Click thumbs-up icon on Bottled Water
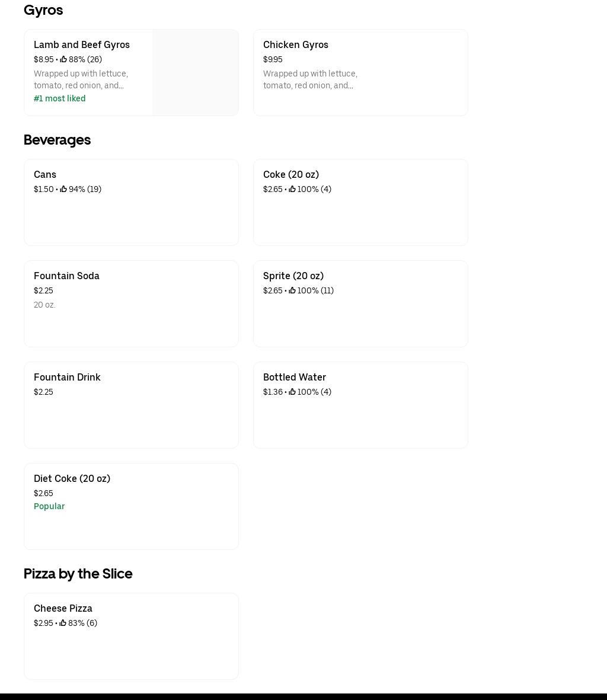The height and width of the screenshot is (700, 607). click(292, 392)
